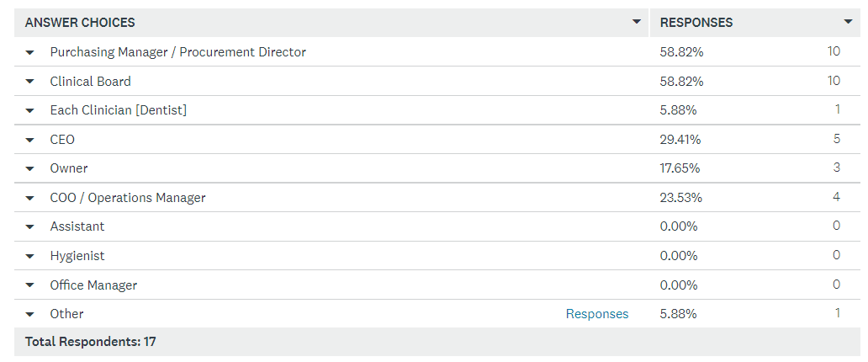Open the Responses link for Other
868x362 pixels.
(x=597, y=314)
